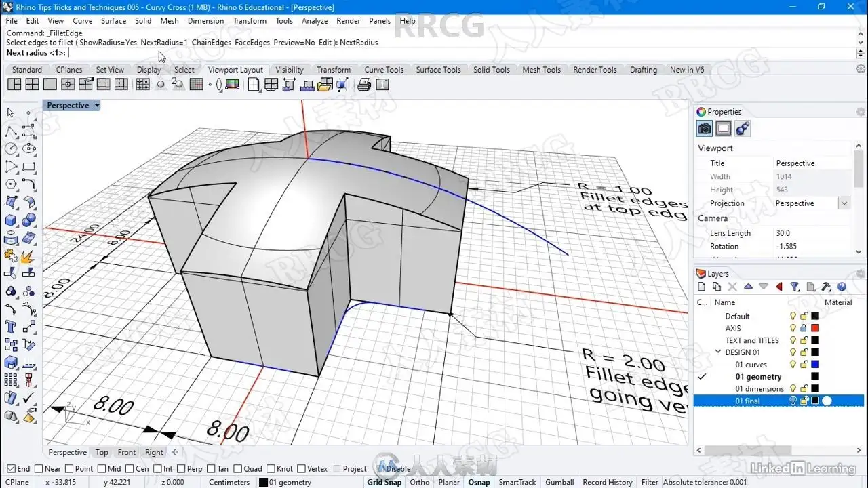Toggle the Perp osnap checkbox

click(x=180, y=468)
